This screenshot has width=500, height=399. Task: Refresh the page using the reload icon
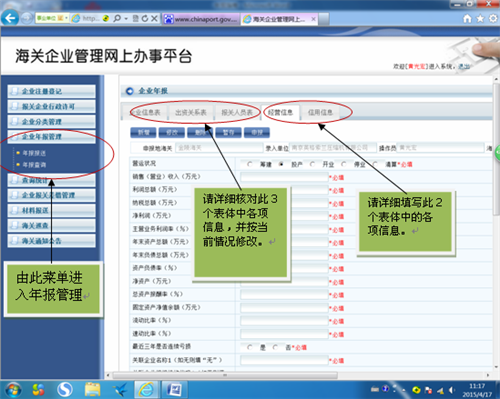coord(145,18)
